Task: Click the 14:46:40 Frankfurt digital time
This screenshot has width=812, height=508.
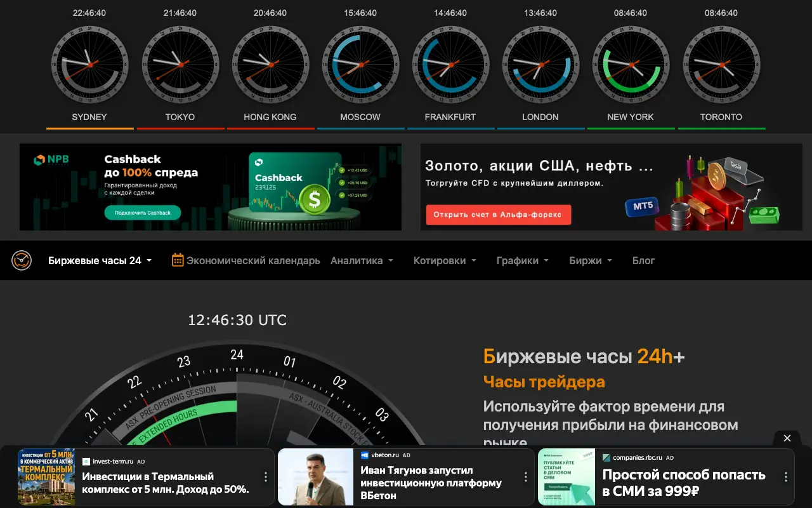Action: (450, 13)
